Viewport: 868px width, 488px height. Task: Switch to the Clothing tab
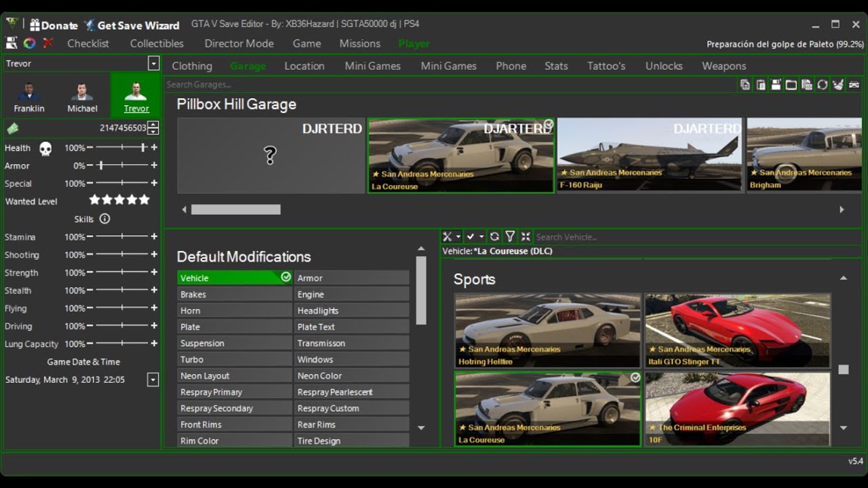click(192, 66)
